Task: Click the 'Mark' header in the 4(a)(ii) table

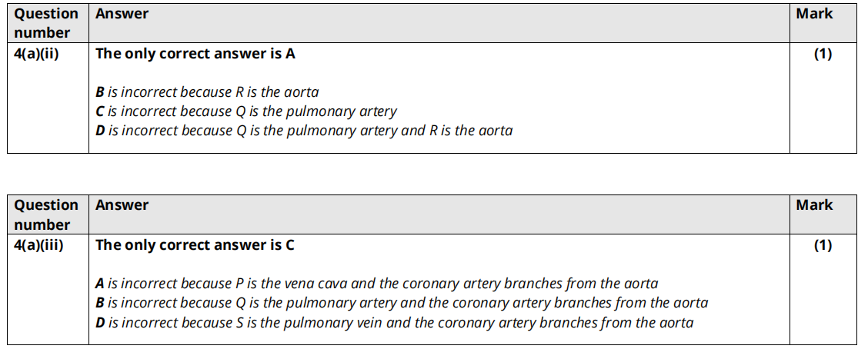Action: tap(814, 14)
